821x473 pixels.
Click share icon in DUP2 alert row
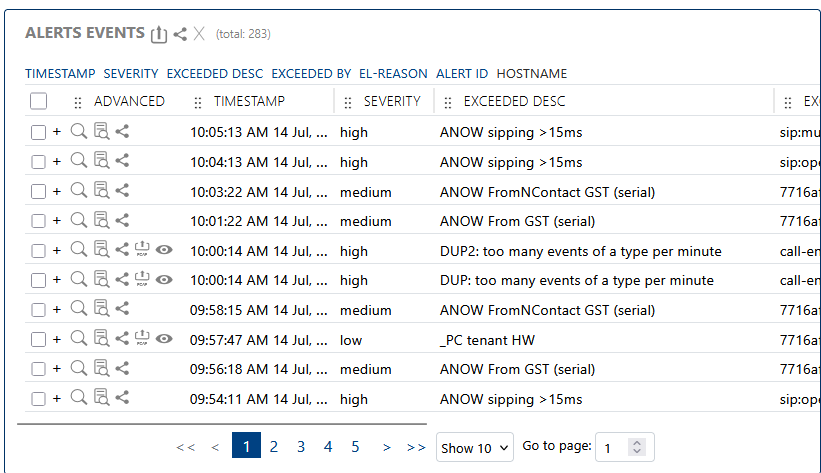(122, 249)
